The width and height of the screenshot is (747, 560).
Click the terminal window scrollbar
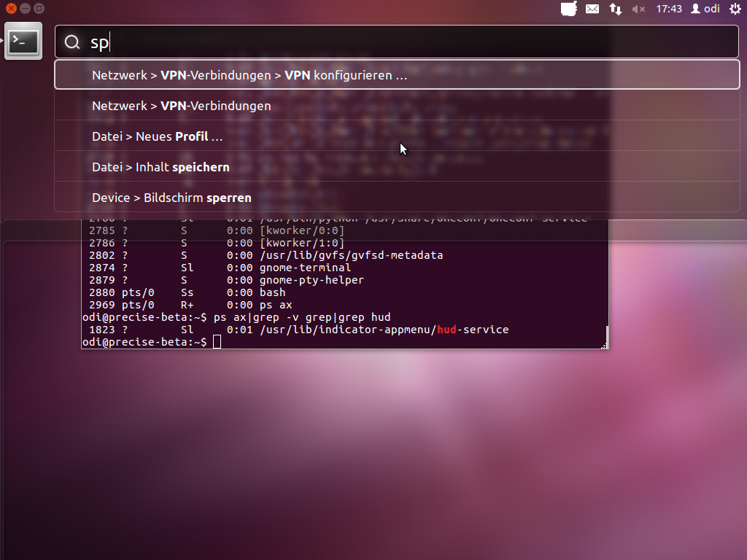click(606, 333)
